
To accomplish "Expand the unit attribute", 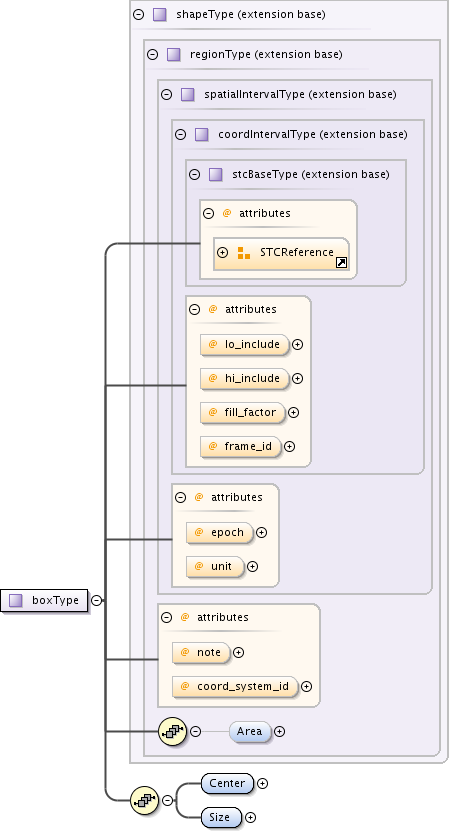I will pyautogui.click(x=252, y=566).
